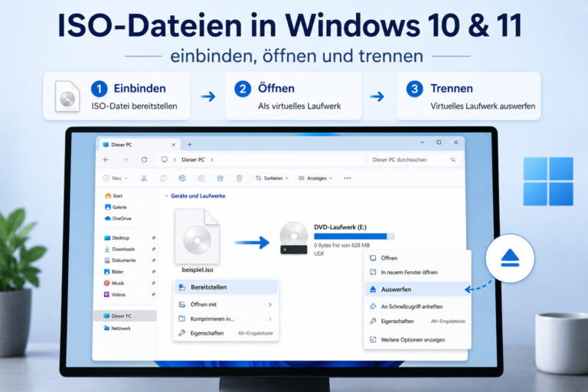Click the pin icon beside Musik

click(x=153, y=283)
